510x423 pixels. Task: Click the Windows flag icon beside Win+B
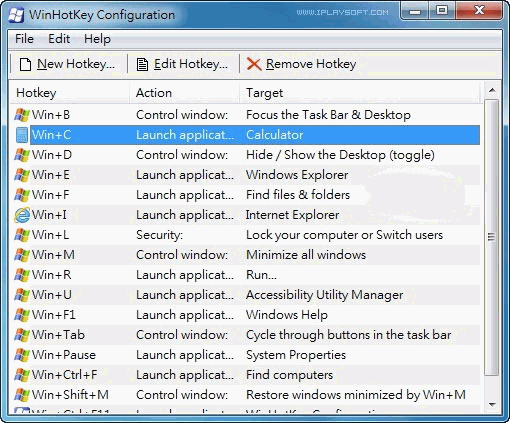(x=22, y=115)
